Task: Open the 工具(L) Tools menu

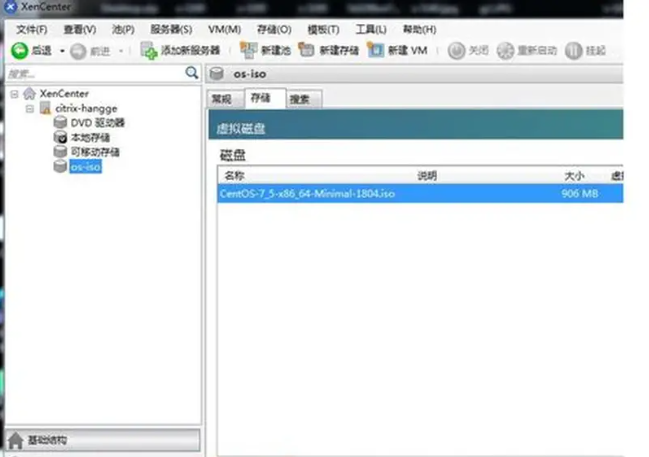Action: point(370,29)
